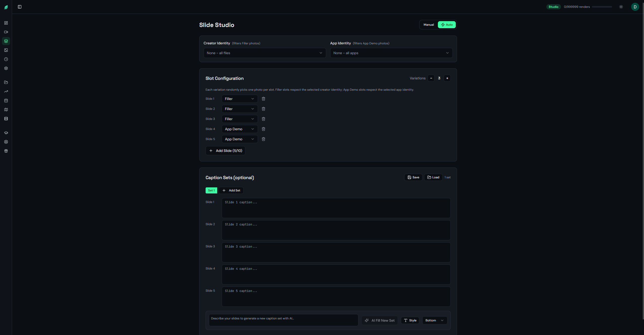Open the graduation cap tutorials icon
The image size is (644, 335).
point(6,133)
